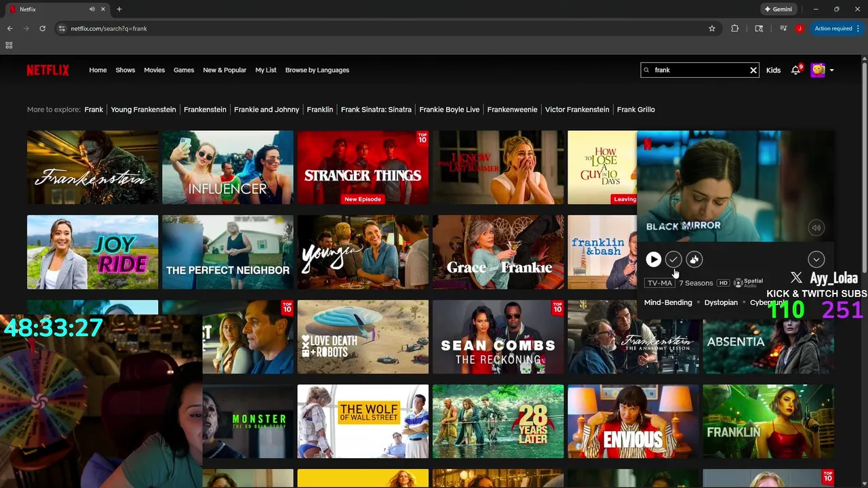
Task: Focus the search field containing frank
Action: pyautogui.click(x=700, y=70)
